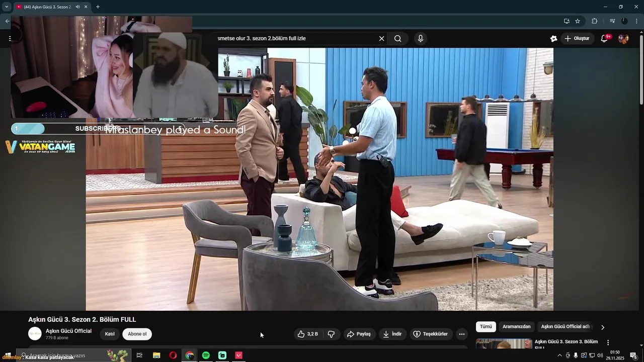Image resolution: width=644 pixels, height=362 pixels.
Task: Select the Aramanızdan filter chip
Action: coord(516,327)
